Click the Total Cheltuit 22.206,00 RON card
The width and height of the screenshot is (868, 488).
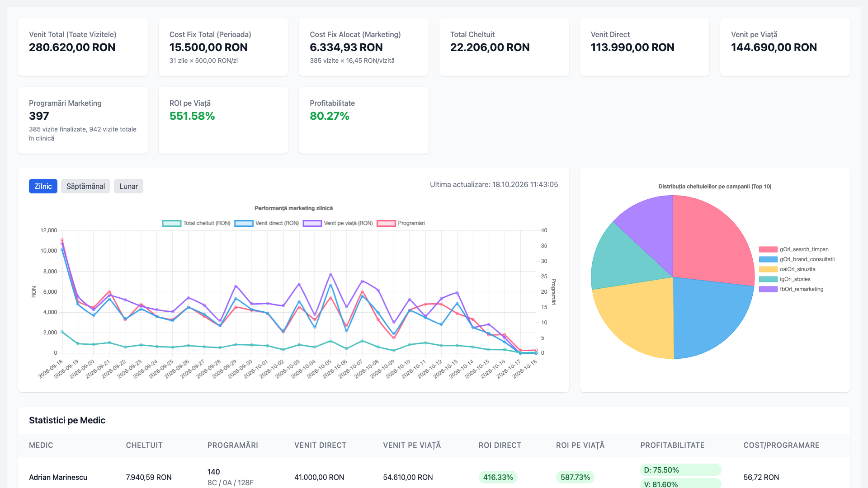point(504,47)
